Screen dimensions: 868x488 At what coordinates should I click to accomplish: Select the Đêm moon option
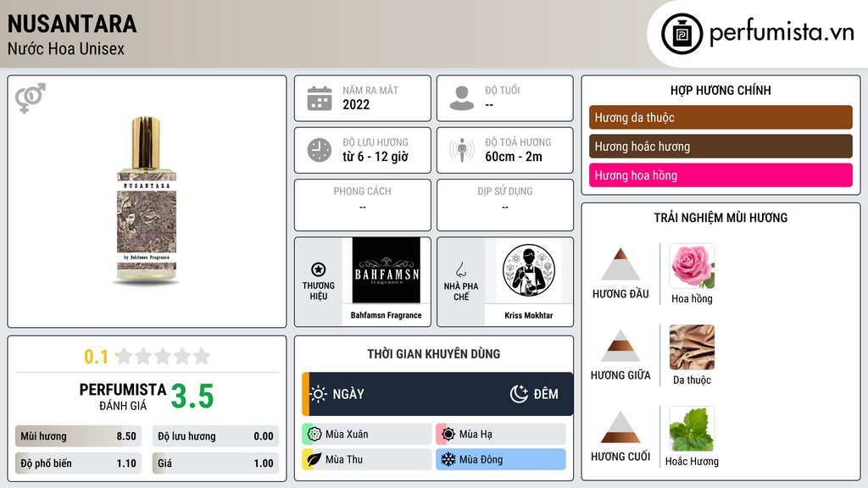coord(534,394)
